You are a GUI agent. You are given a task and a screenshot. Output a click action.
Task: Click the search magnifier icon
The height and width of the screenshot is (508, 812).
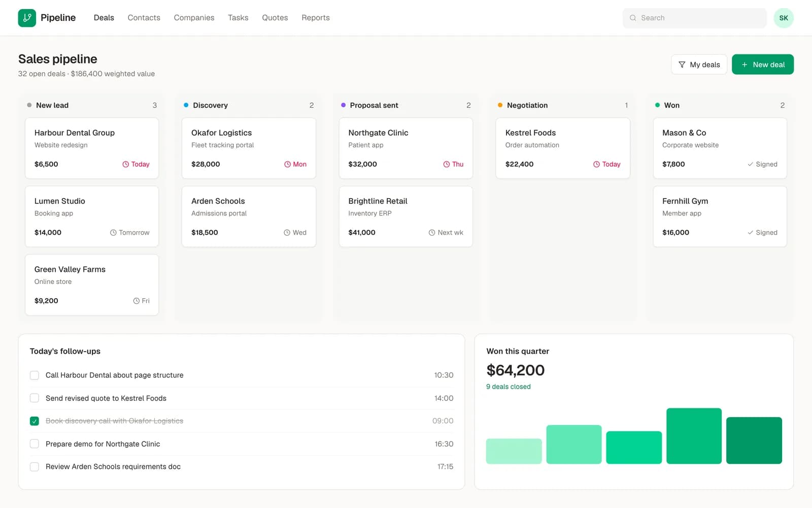(x=633, y=18)
